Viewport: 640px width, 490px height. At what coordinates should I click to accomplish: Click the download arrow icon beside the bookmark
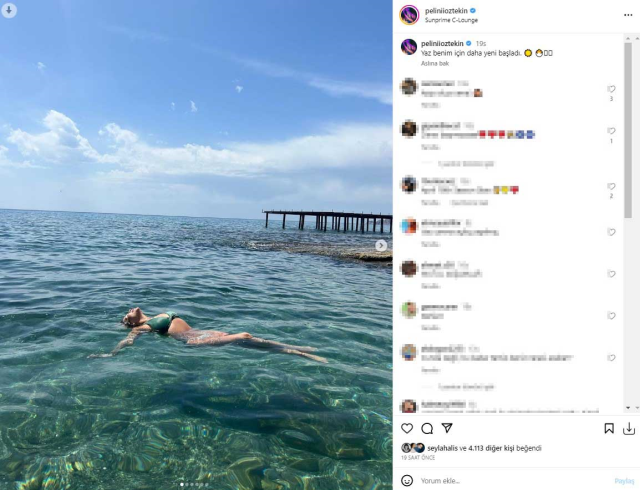[x=628, y=428]
